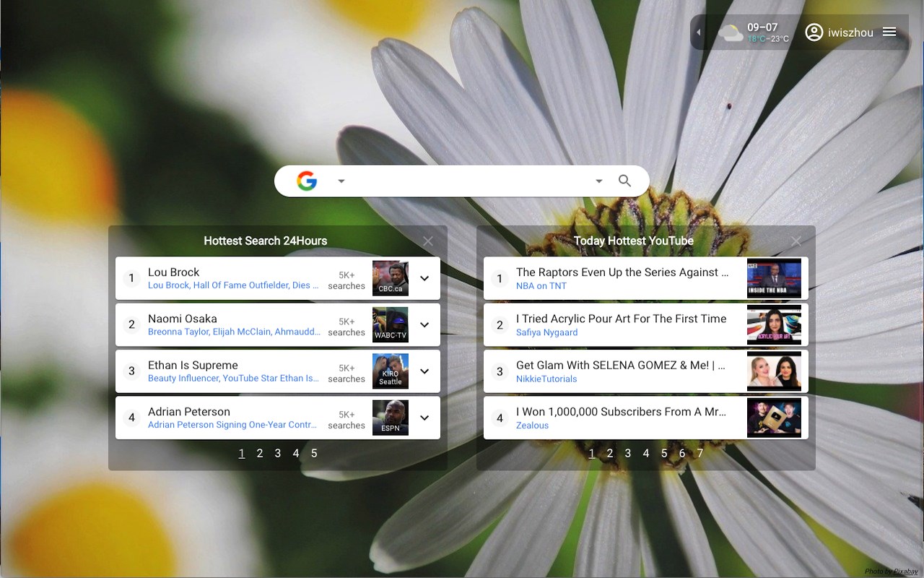This screenshot has height=578, width=924.
Task: Open Get Glam With SELENA GOMEZ video
Action: (x=621, y=365)
